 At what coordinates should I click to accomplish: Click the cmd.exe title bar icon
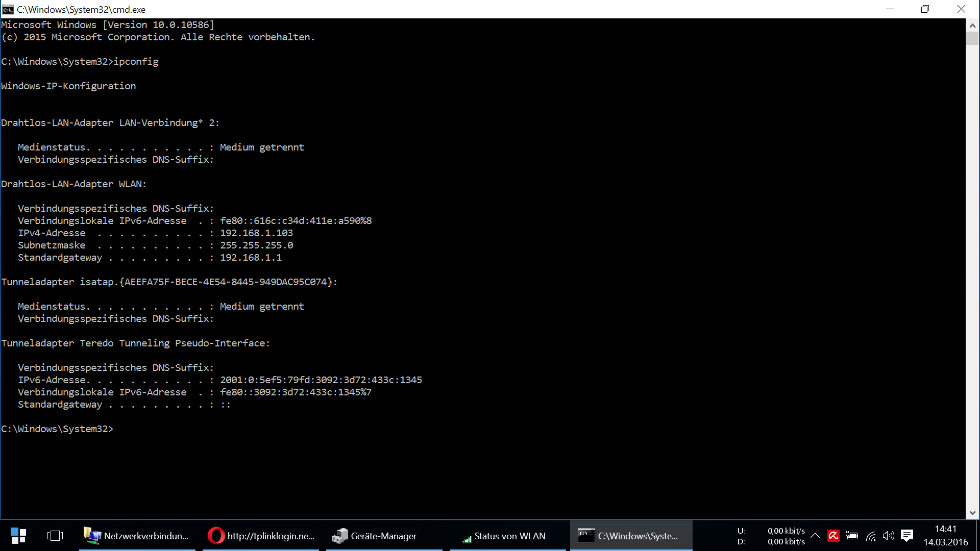pos(8,9)
